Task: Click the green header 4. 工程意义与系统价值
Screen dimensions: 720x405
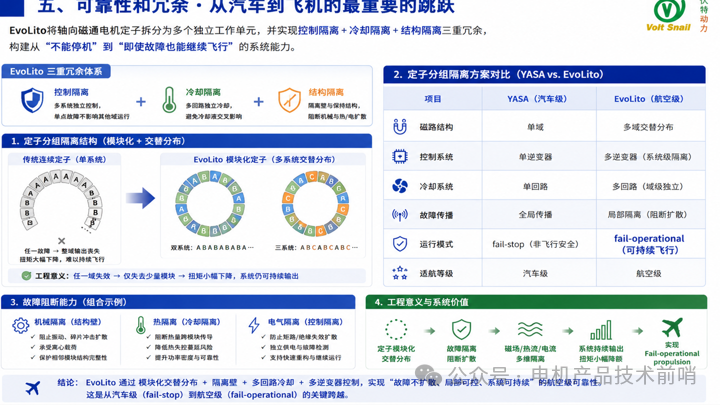Action: 536,302
